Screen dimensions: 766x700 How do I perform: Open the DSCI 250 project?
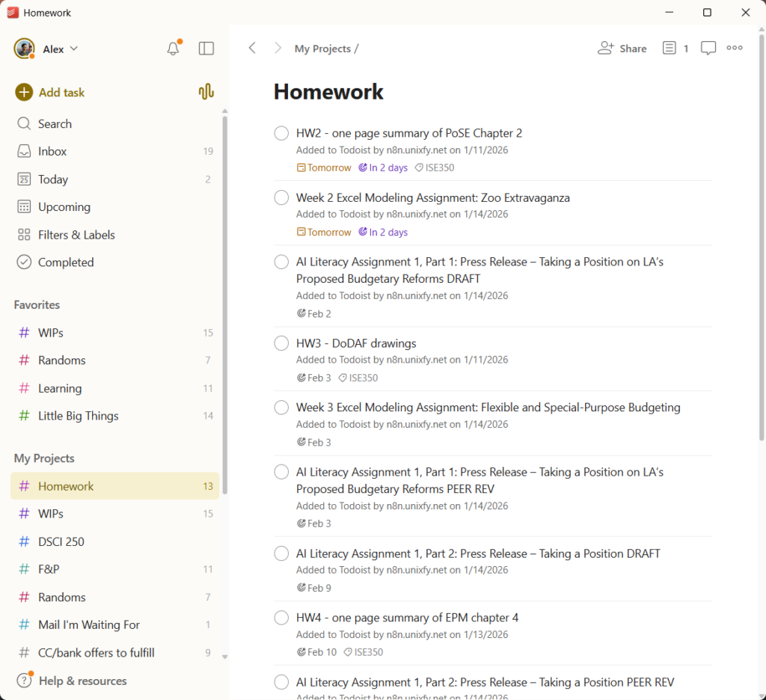61,541
